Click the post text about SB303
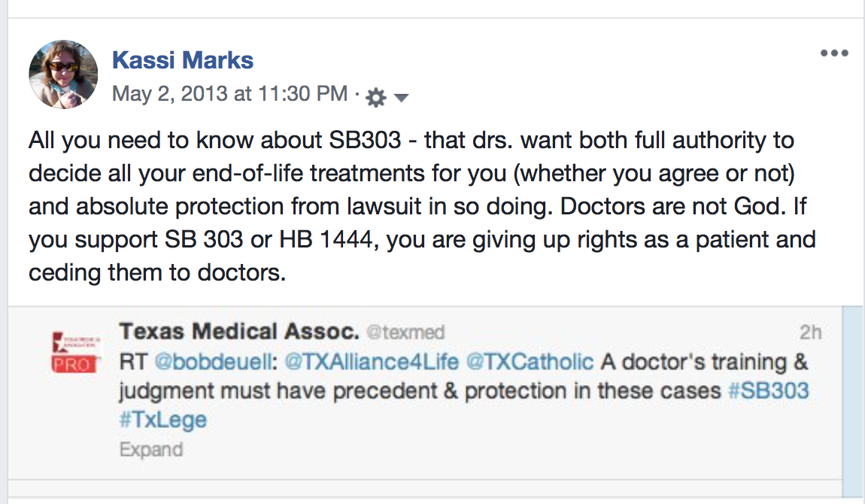 [x=421, y=205]
